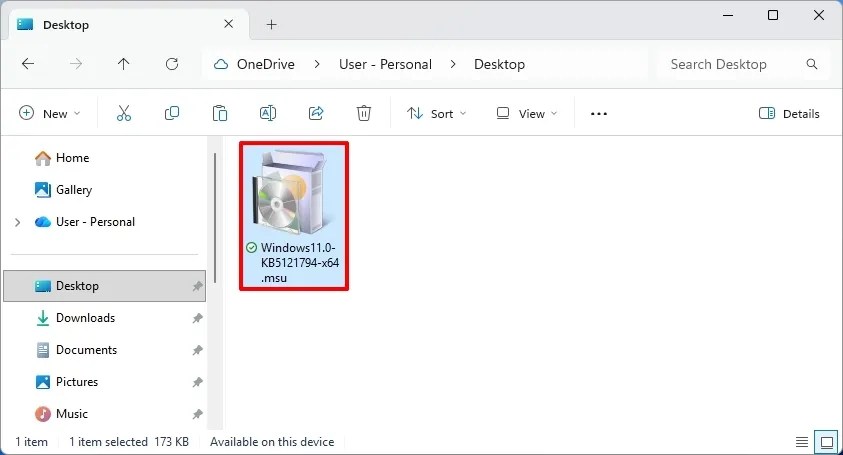Image resolution: width=843 pixels, height=455 pixels.
Task: Click the Paste clipboard icon
Action: tap(220, 113)
